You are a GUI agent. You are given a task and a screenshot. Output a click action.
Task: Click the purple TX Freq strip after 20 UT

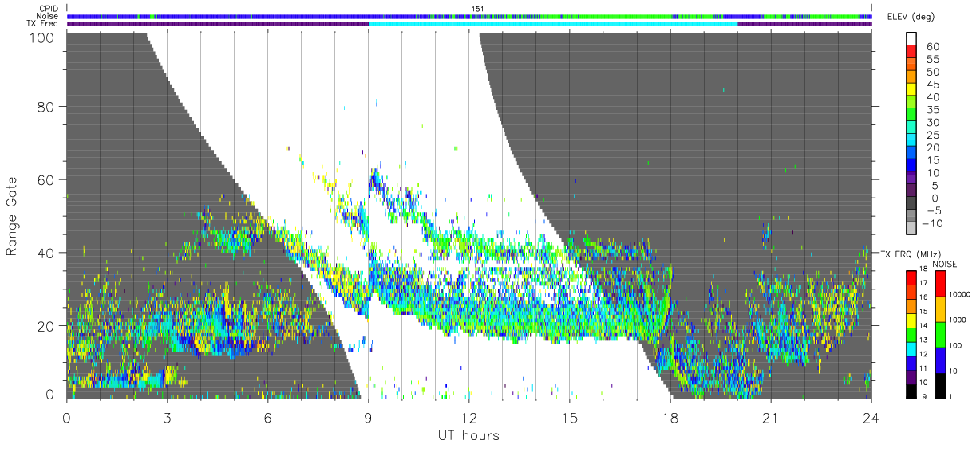(805, 24)
